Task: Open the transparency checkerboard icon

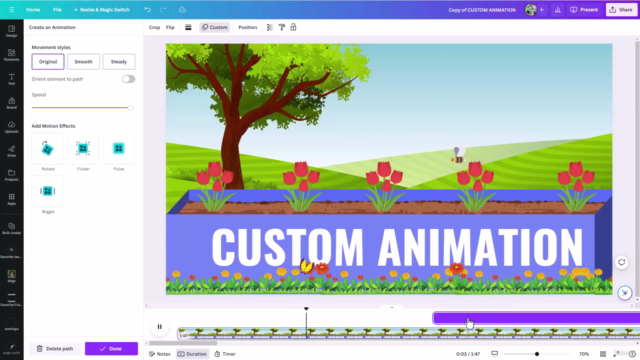Action: click(270, 27)
